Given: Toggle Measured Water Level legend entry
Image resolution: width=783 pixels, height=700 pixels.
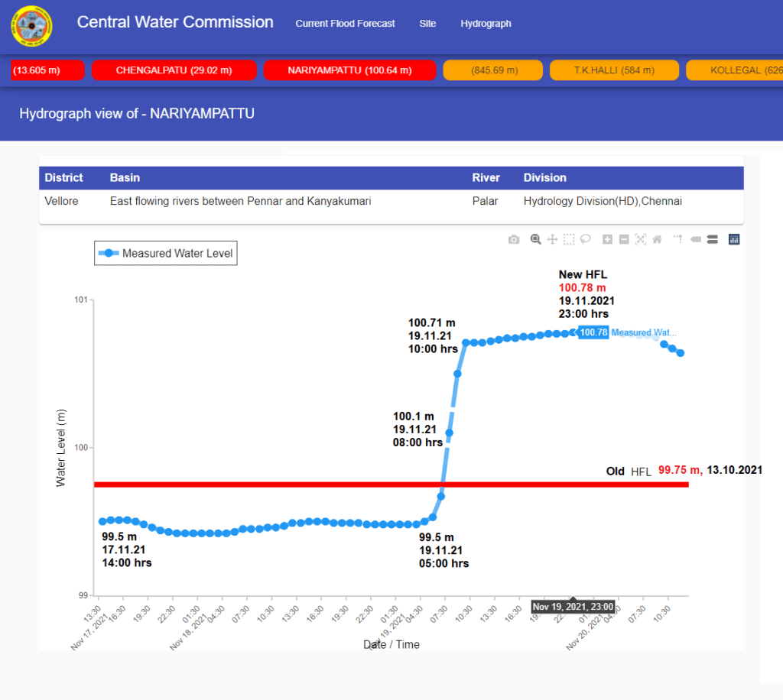Looking at the screenshot, I should click(x=166, y=253).
